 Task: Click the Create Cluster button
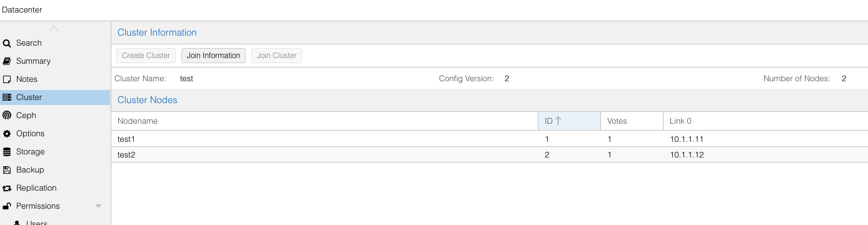pyautogui.click(x=146, y=56)
